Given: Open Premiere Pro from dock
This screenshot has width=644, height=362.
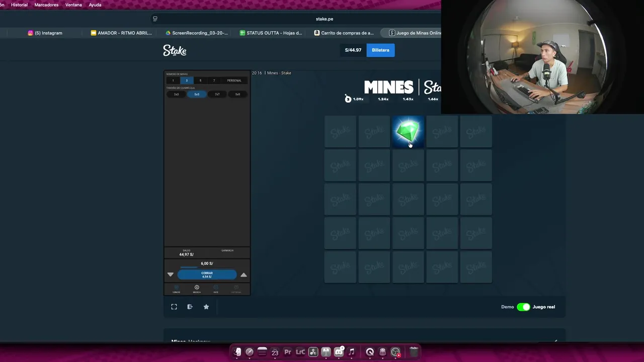Looking at the screenshot, I should click(x=288, y=352).
